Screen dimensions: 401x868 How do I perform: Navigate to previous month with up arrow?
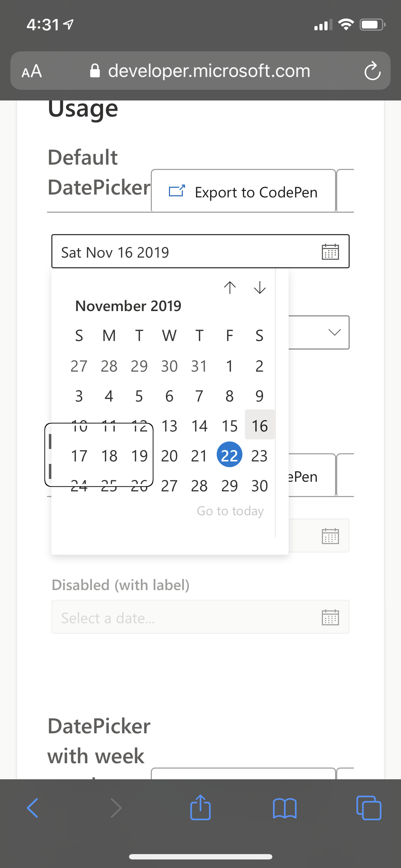(230, 288)
